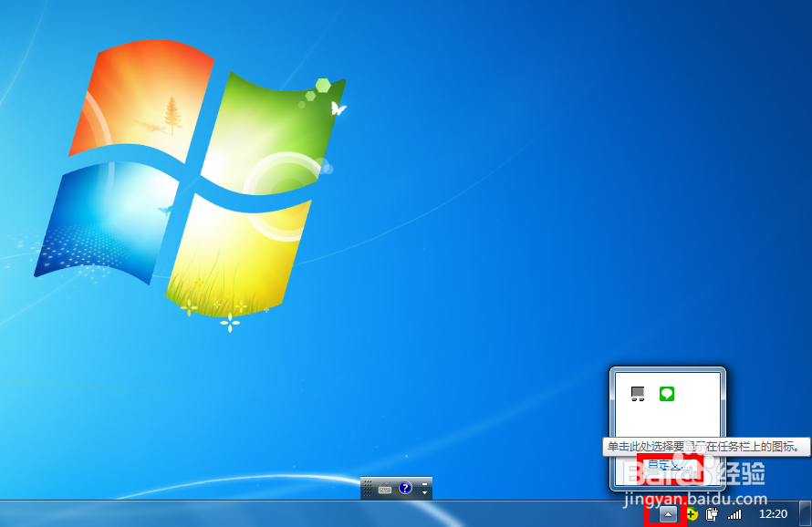Open the network signal bars icon
The width and height of the screenshot is (812, 527).
click(x=734, y=514)
